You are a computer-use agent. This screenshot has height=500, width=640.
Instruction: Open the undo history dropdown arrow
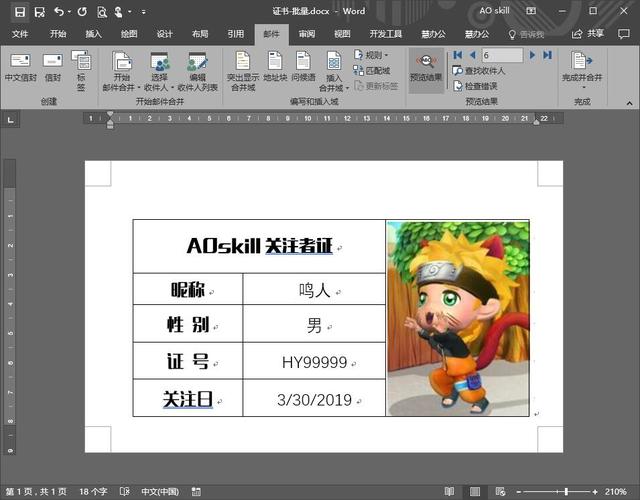pyautogui.click(x=69, y=12)
